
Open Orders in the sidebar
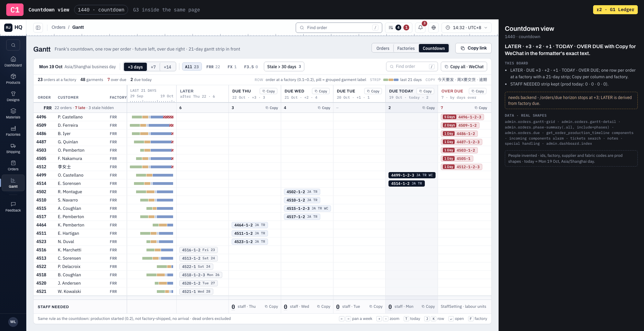click(13, 165)
